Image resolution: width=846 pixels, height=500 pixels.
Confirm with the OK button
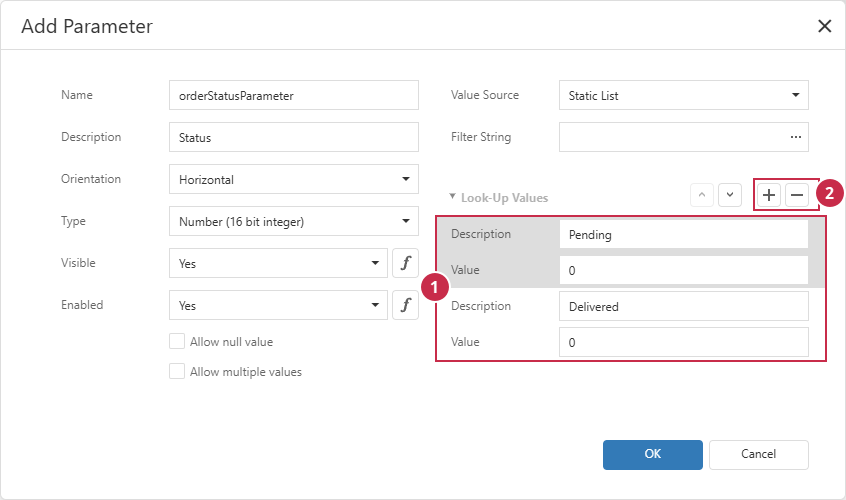[653, 455]
